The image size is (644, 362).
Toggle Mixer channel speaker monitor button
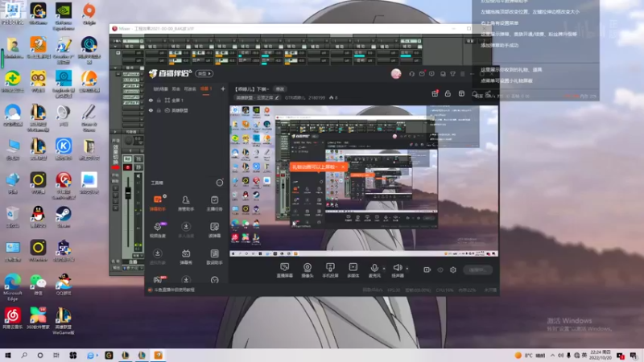(138, 176)
